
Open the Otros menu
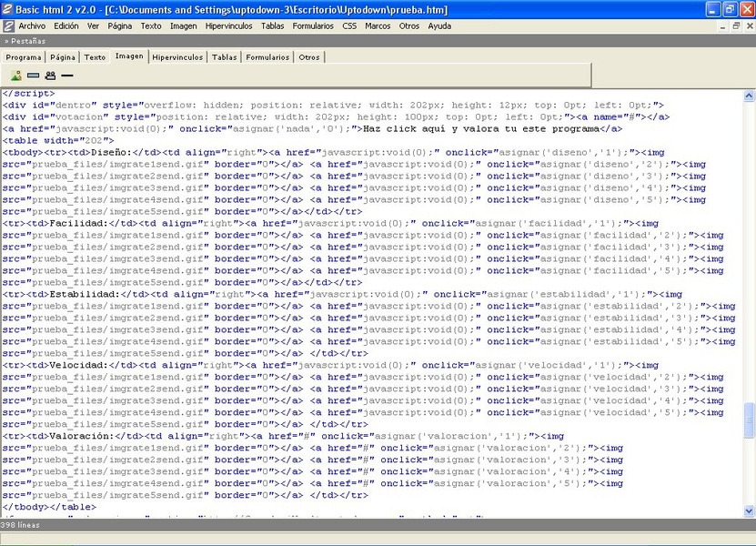408,26
